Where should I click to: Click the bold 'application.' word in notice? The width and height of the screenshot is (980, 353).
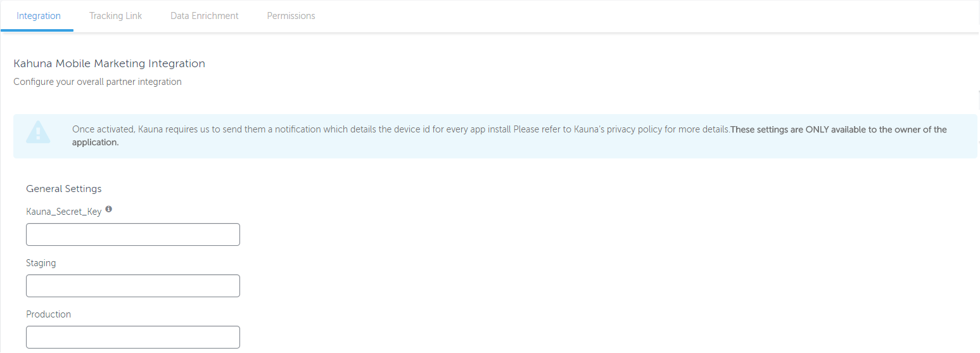[x=95, y=143]
